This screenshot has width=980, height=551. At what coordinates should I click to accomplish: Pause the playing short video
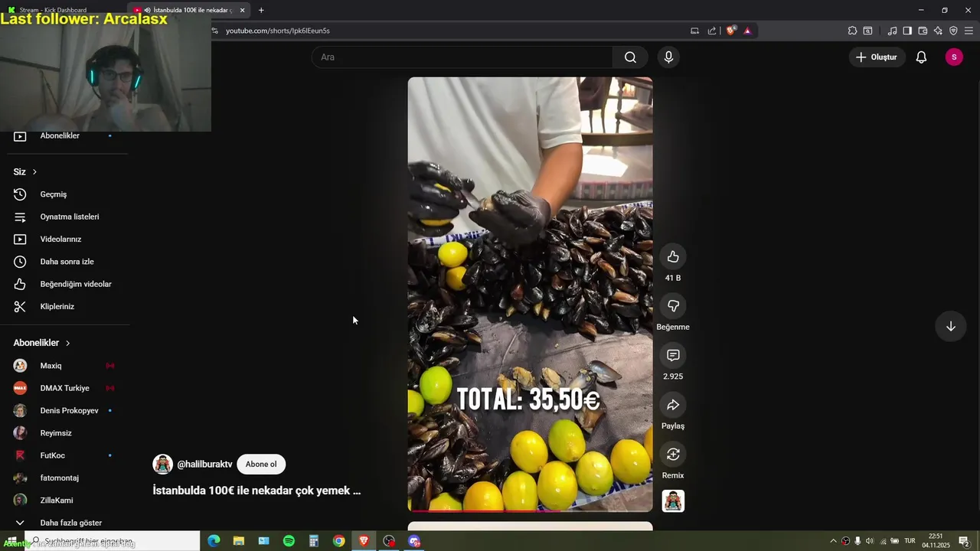pos(530,294)
